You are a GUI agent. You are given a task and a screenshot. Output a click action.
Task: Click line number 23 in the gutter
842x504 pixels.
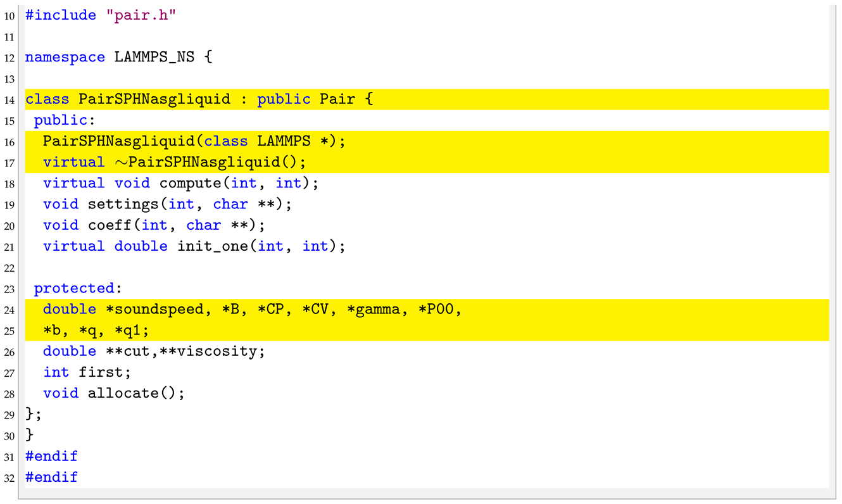tap(9, 288)
